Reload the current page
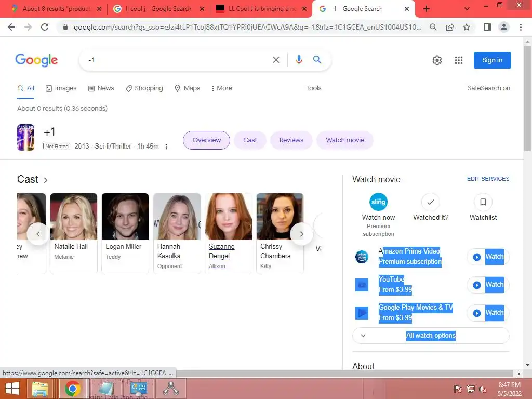The height and width of the screenshot is (399, 532). (x=45, y=27)
